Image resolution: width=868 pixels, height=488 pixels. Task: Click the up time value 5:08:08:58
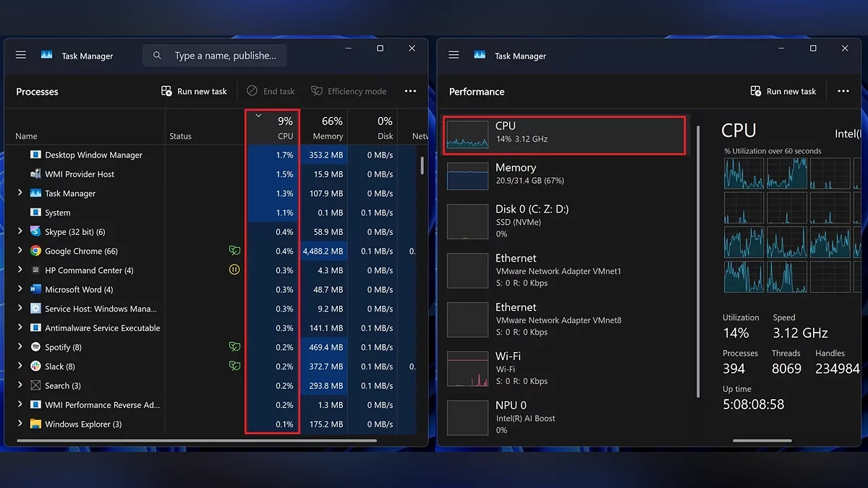tap(753, 404)
